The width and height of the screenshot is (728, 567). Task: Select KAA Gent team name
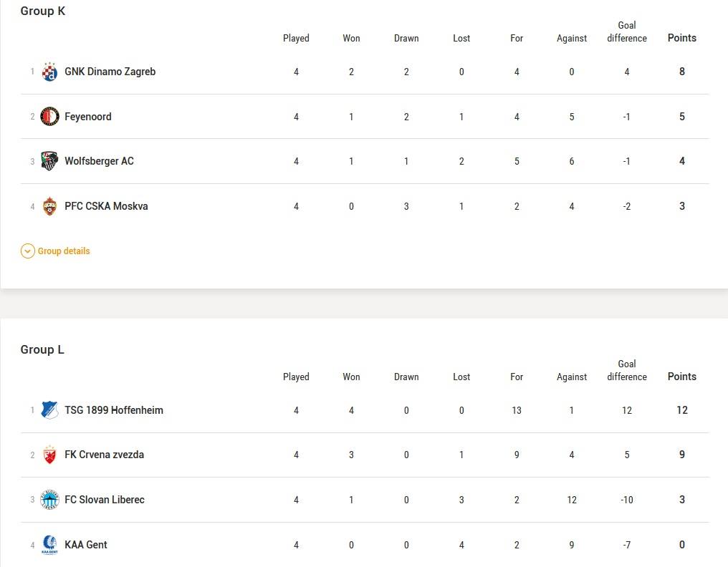[86, 545]
